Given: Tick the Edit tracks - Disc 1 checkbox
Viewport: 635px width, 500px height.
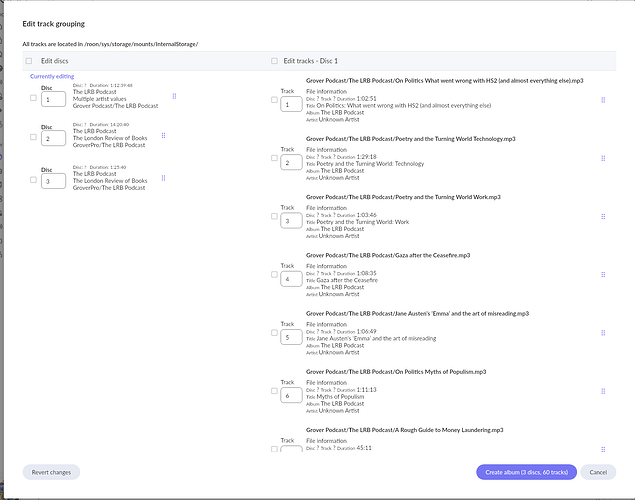Looking at the screenshot, I should (x=274, y=61).
